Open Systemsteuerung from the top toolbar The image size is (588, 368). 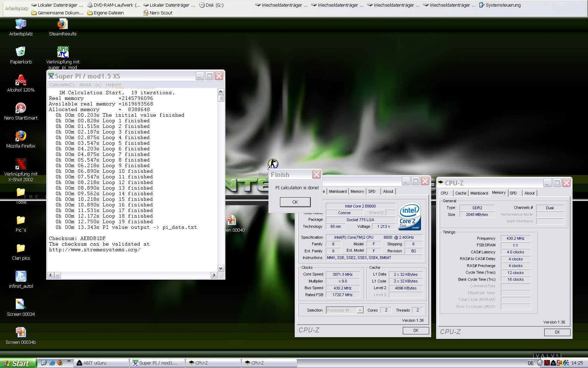(x=500, y=5)
